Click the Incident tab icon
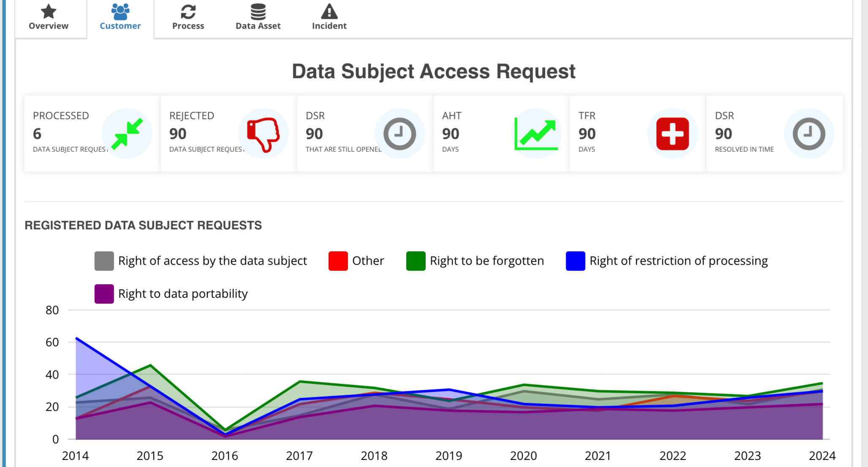The image size is (868, 467). pyautogui.click(x=329, y=11)
